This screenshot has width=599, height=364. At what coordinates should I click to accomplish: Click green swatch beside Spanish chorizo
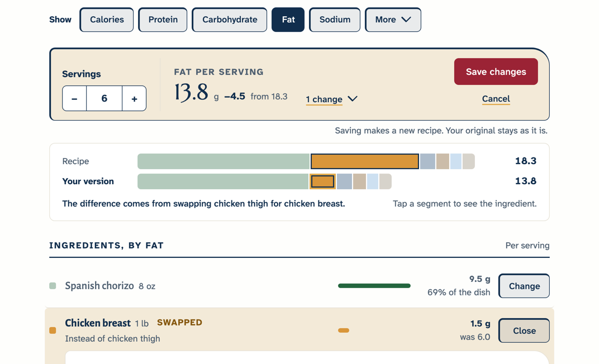click(53, 286)
